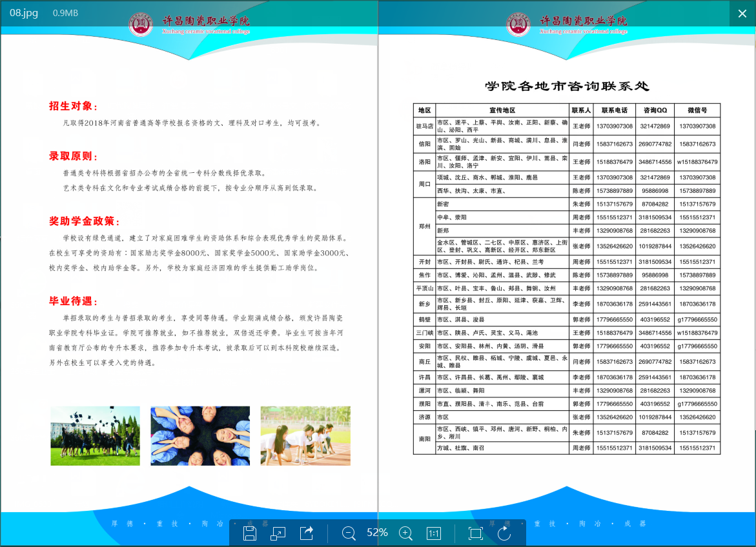Click the college logo on the left page
The width and height of the screenshot is (756, 547).
tap(141, 25)
